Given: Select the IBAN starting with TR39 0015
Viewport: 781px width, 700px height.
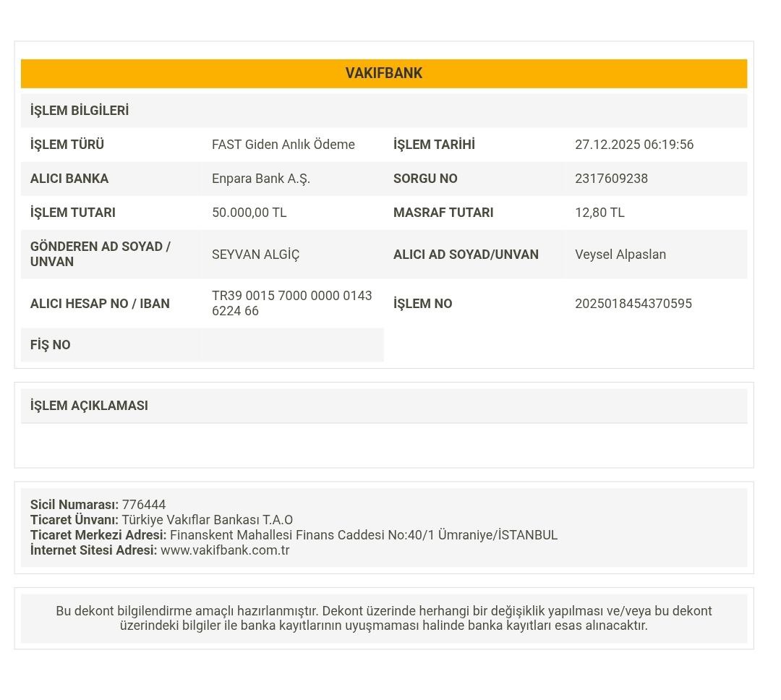Looking at the screenshot, I should tap(292, 303).
